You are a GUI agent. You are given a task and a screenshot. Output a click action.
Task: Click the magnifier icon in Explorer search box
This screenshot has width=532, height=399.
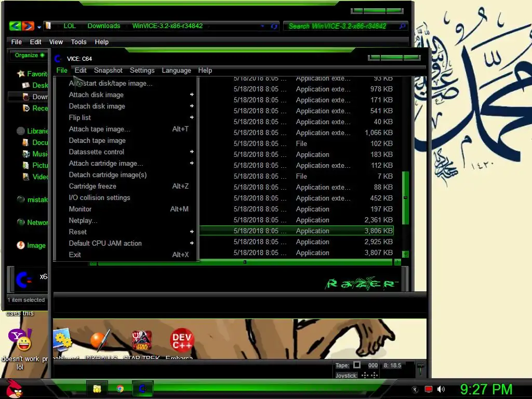tap(403, 26)
